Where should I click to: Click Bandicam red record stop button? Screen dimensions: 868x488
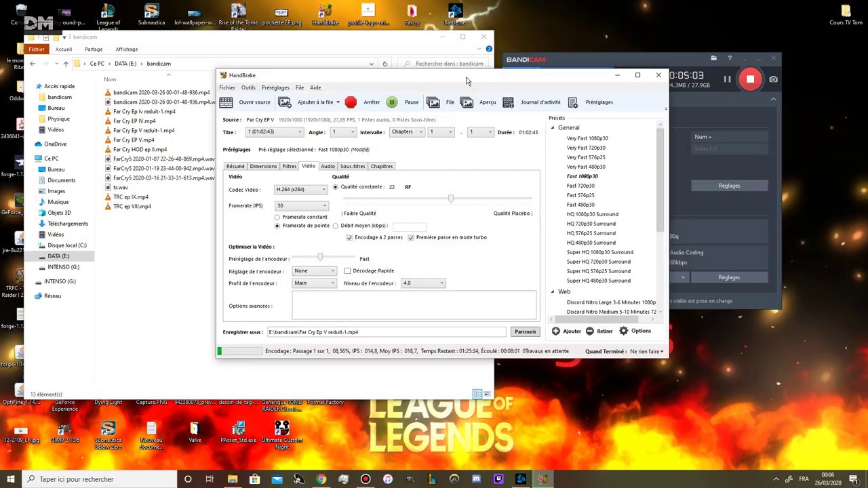[x=750, y=79]
